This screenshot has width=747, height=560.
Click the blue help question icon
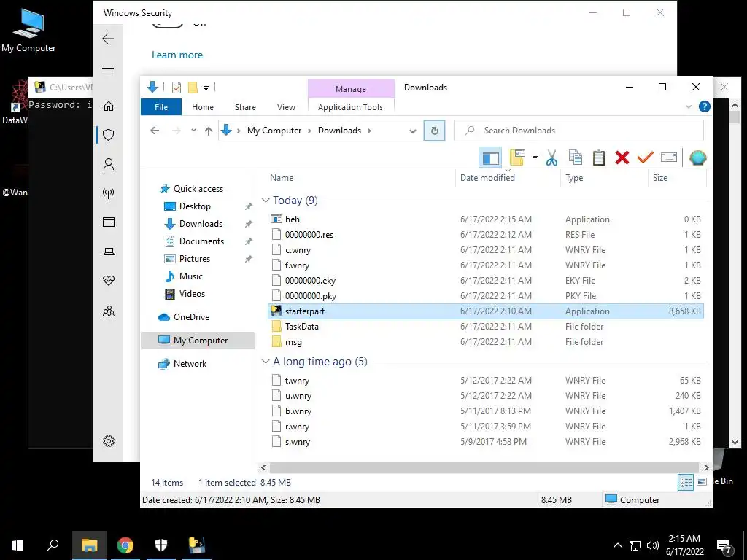[704, 106]
